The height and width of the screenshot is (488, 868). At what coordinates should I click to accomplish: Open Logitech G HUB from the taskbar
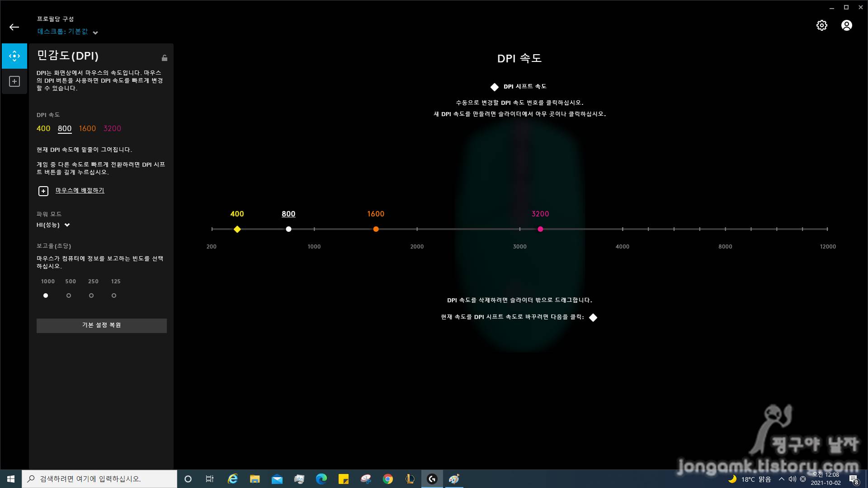(432, 479)
